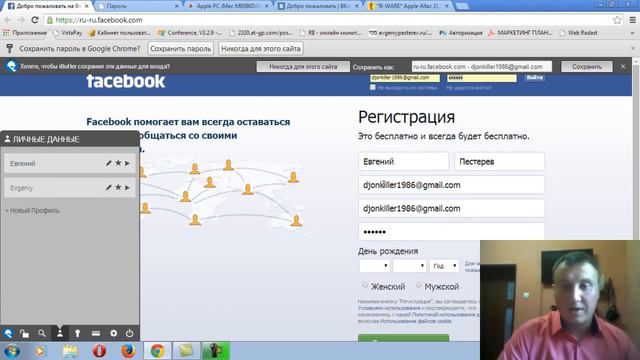The width and height of the screenshot is (640, 360).
Task: Switch to the fourth Добро пожаловать tab
Action: click(x=318, y=6)
